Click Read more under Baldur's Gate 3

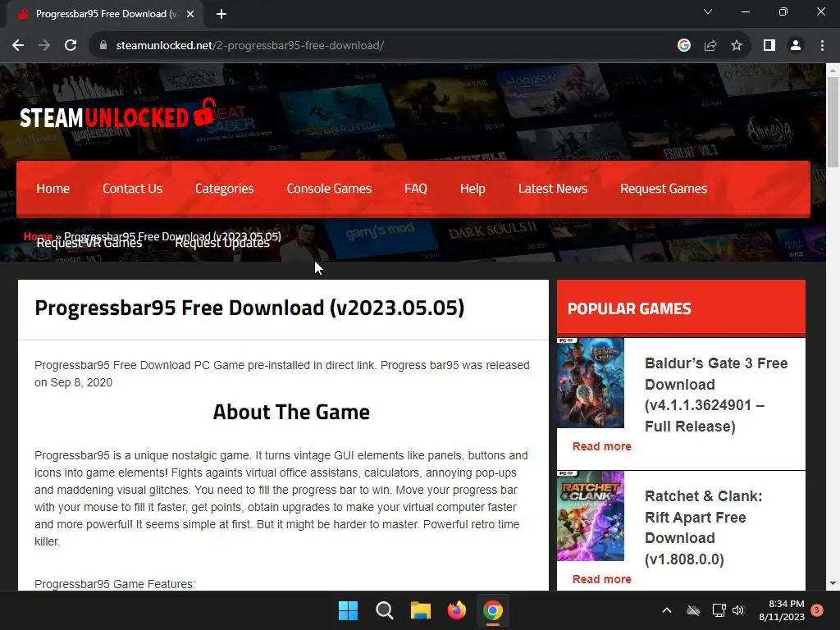pos(601,446)
